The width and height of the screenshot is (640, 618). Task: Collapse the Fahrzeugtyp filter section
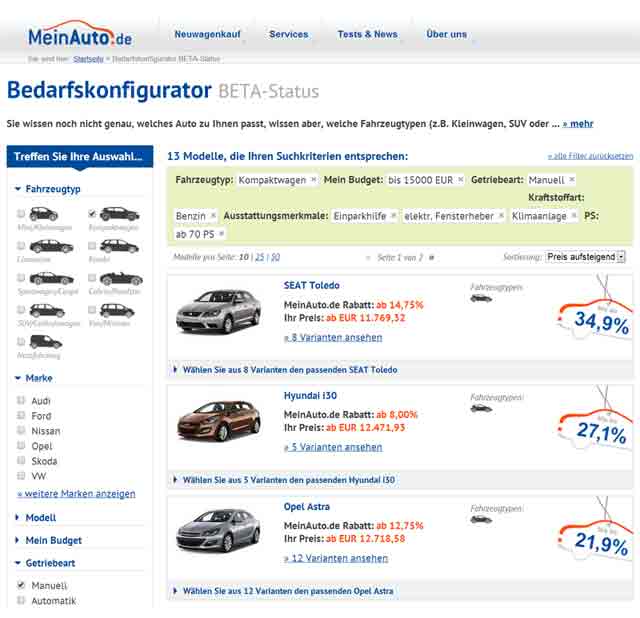pos(48,189)
